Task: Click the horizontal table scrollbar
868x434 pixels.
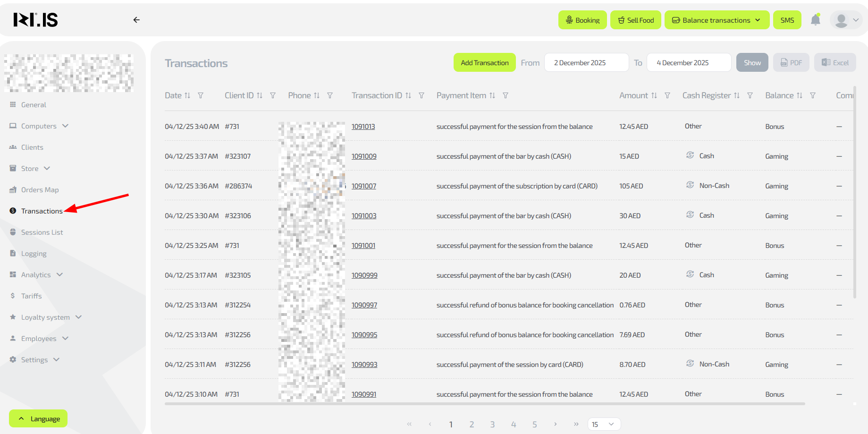Action: (484, 404)
